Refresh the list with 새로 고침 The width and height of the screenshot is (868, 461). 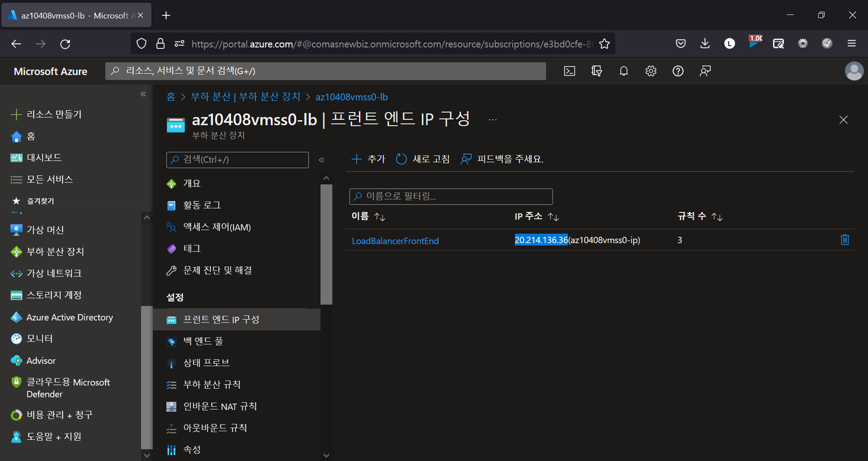pyautogui.click(x=423, y=159)
